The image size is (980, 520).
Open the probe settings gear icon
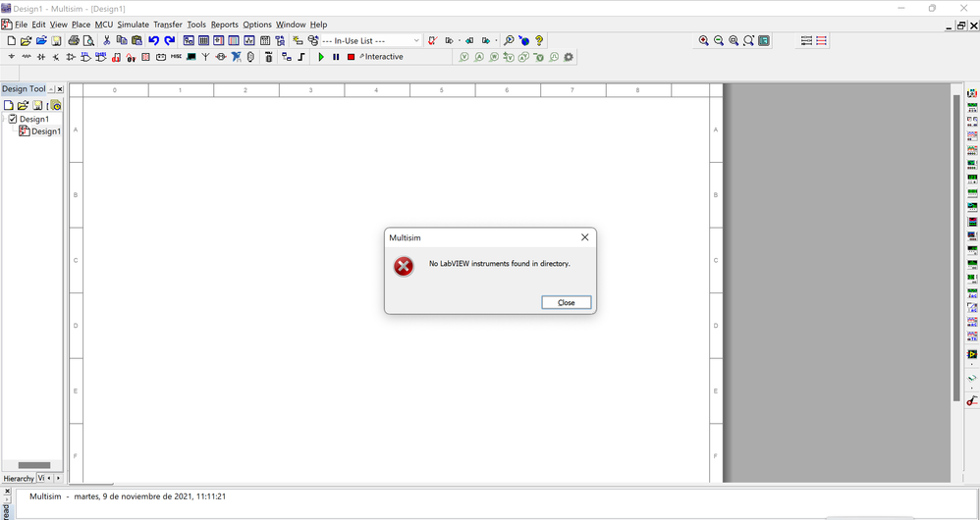tap(569, 57)
